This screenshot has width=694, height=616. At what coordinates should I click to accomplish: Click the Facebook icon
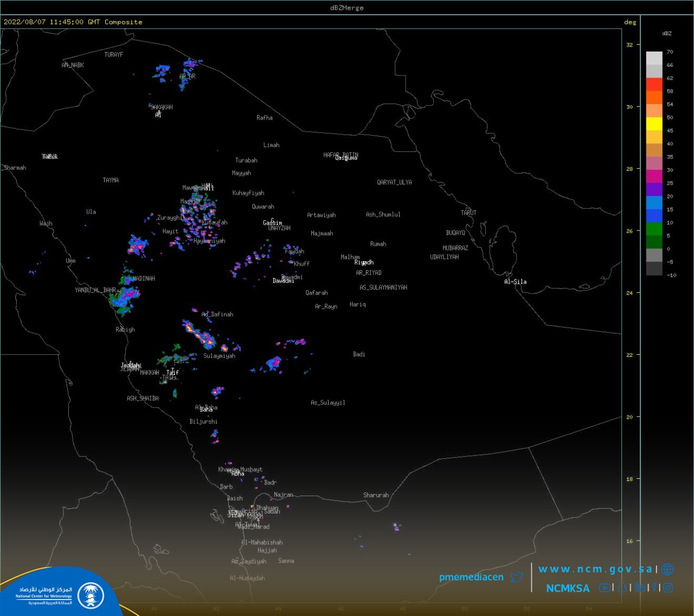click(x=654, y=587)
